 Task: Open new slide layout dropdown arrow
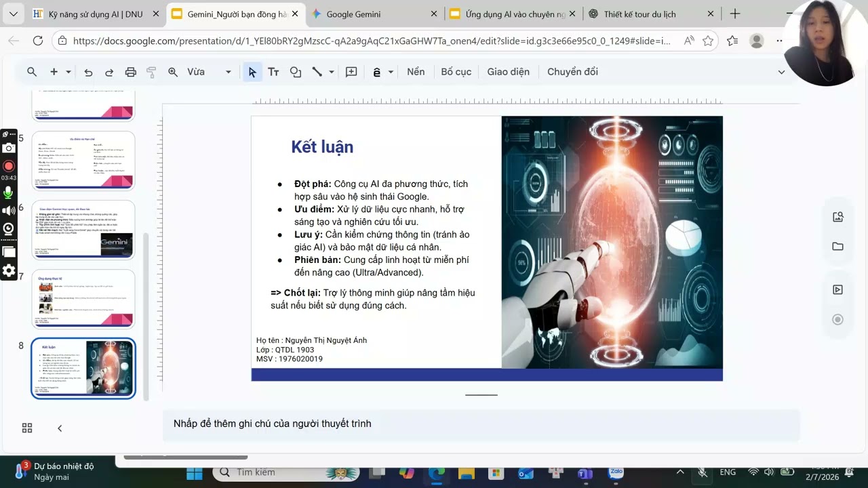(68, 72)
